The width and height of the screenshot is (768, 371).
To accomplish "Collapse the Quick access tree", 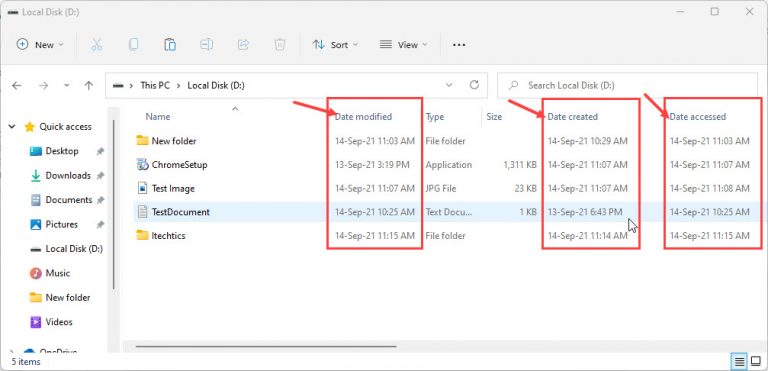I will (12, 127).
